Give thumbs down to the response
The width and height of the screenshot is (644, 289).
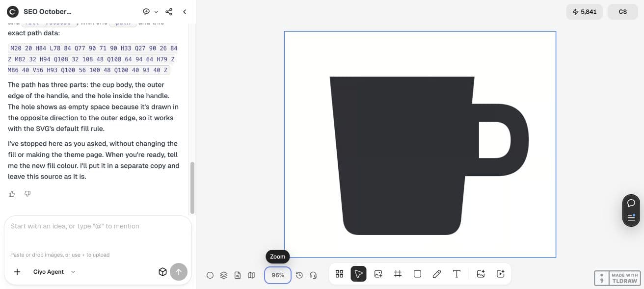coord(27,194)
